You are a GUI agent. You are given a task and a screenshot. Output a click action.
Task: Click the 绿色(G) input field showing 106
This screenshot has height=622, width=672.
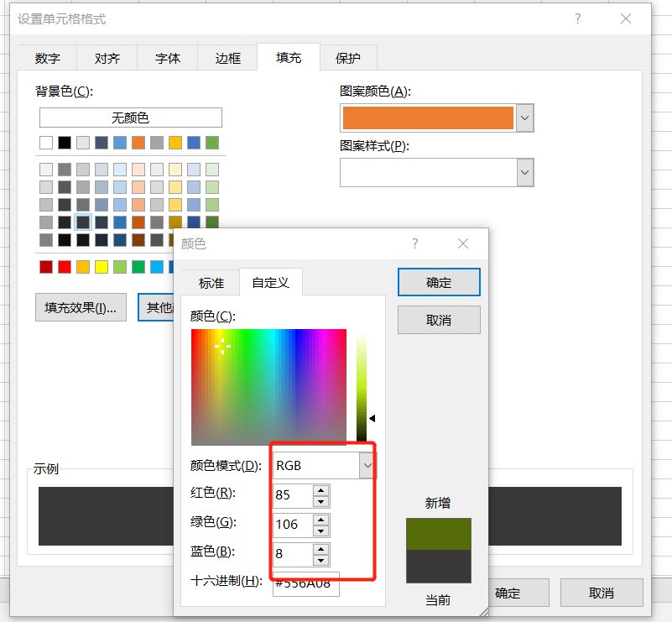coord(293,525)
